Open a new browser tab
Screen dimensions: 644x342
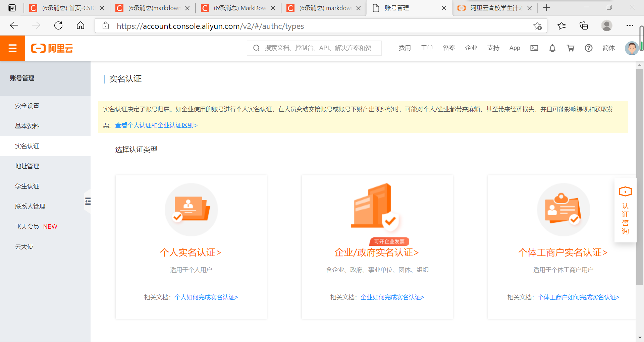547,8
